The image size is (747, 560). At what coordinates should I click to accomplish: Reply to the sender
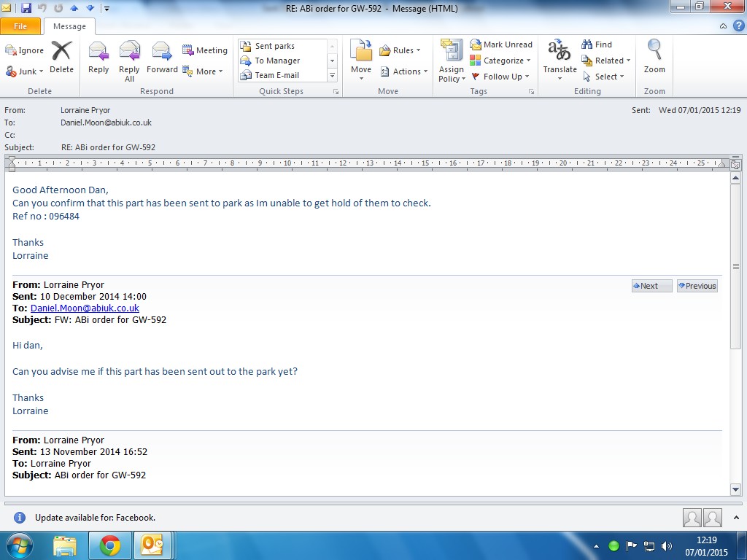98,58
